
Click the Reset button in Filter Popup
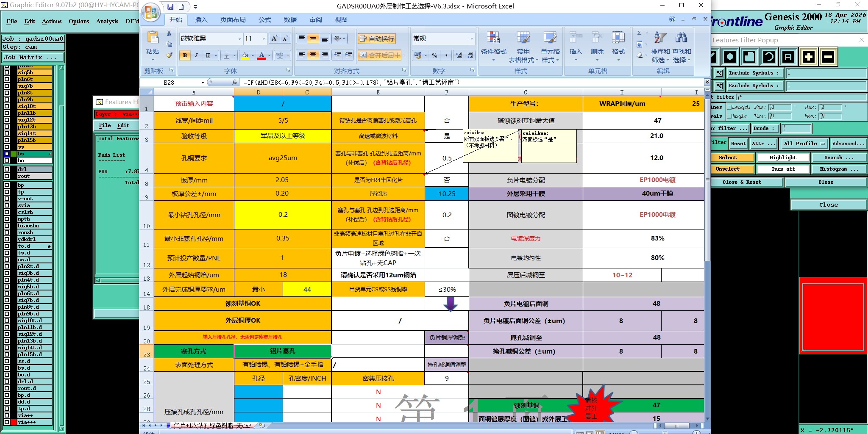738,144
